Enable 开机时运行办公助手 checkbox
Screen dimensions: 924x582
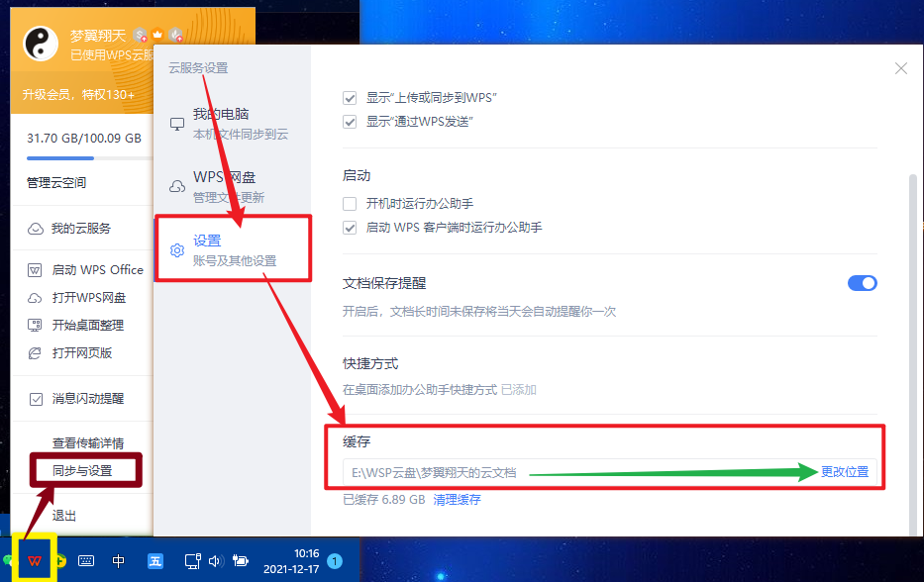click(x=350, y=204)
